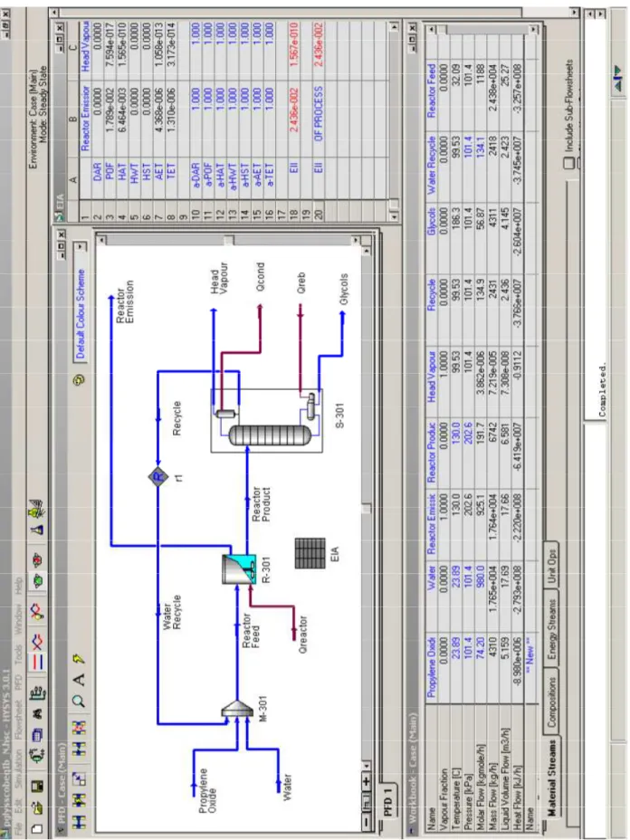The width and height of the screenshot is (630, 840).
Task: Click the ** New ** stream cell
Action: pos(530,654)
